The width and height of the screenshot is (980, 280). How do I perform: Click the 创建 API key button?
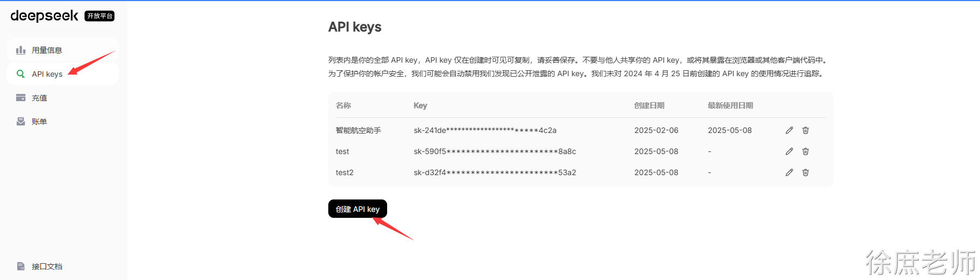click(x=357, y=209)
